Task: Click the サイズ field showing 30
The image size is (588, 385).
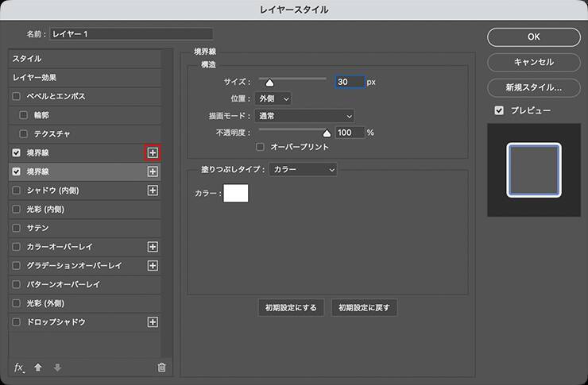Action: [x=350, y=82]
